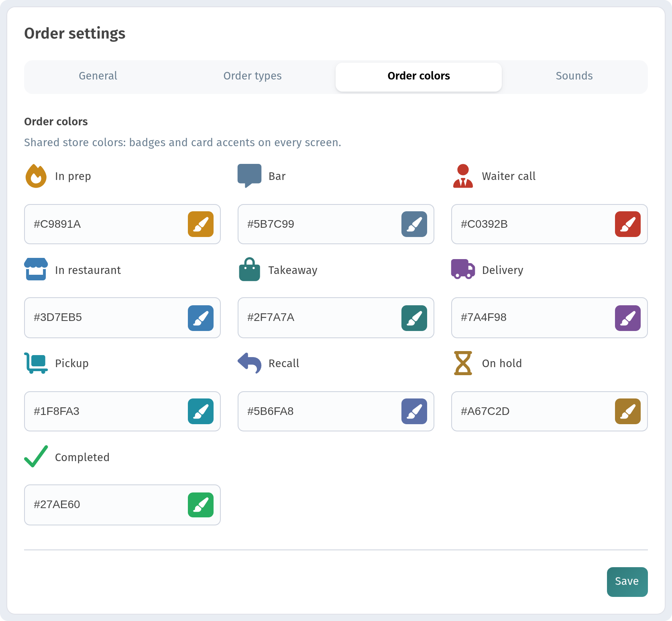Viewport: 672px width, 621px height.
Task: Click the Completed label
Action: click(82, 457)
